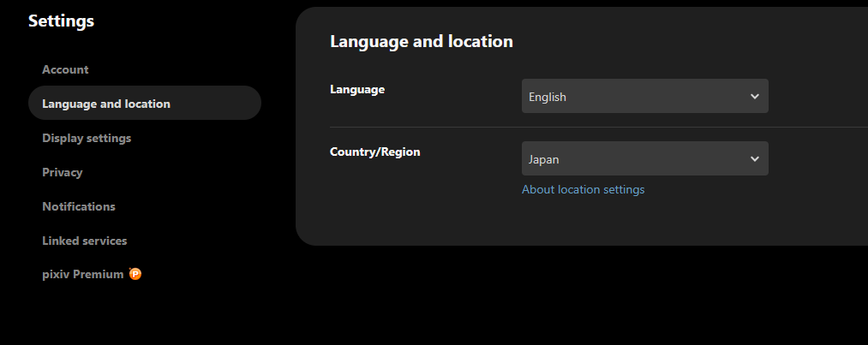Viewport: 868px width, 345px height.
Task: Open the Language dropdown
Action: click(644, 97)
